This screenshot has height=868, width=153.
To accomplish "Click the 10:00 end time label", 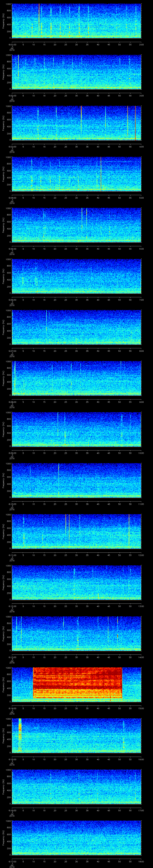I will point(141,453).
